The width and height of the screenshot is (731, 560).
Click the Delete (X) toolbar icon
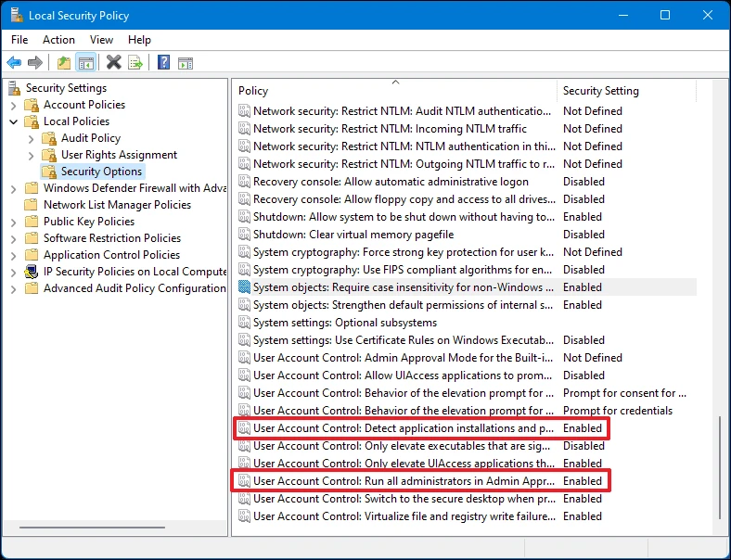click(x=114, y=63)
